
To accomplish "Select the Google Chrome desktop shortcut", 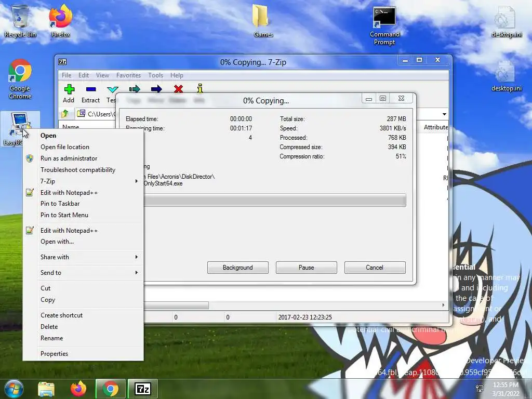I will pyautogui.click(x=20, y=79).
